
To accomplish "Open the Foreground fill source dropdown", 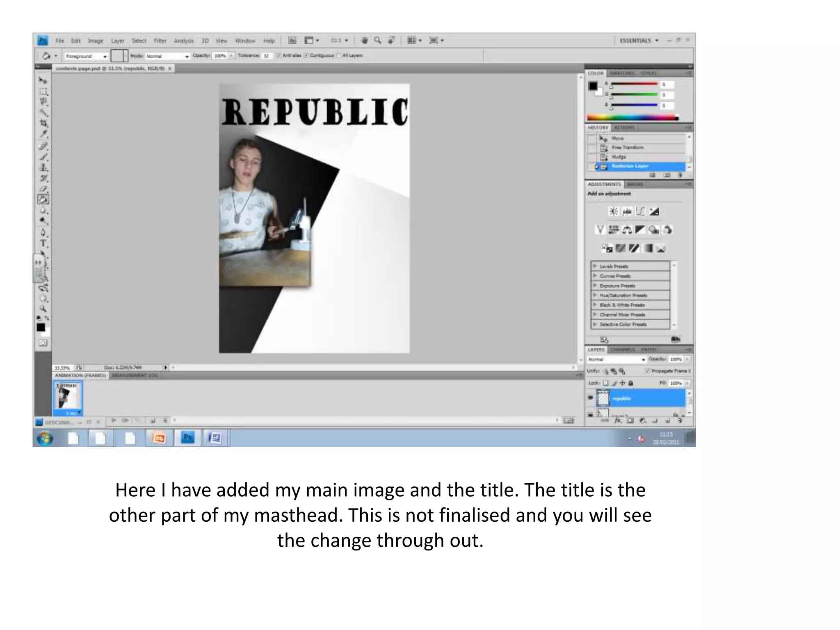I will click(86, 56).
